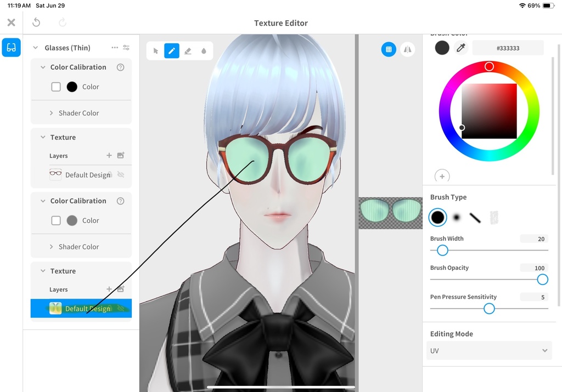Select the highlighted lens Default Design layer

tap(81, 308)
